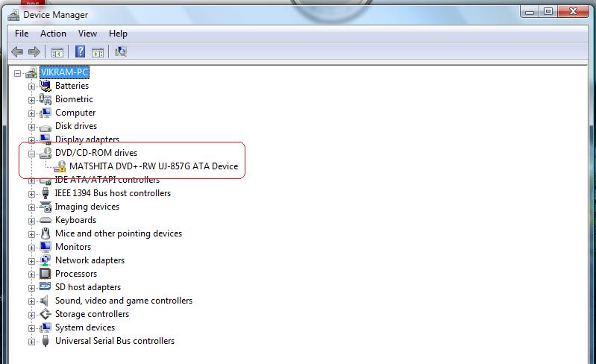Click the Biometric category icon

click(x=46, y=99)
